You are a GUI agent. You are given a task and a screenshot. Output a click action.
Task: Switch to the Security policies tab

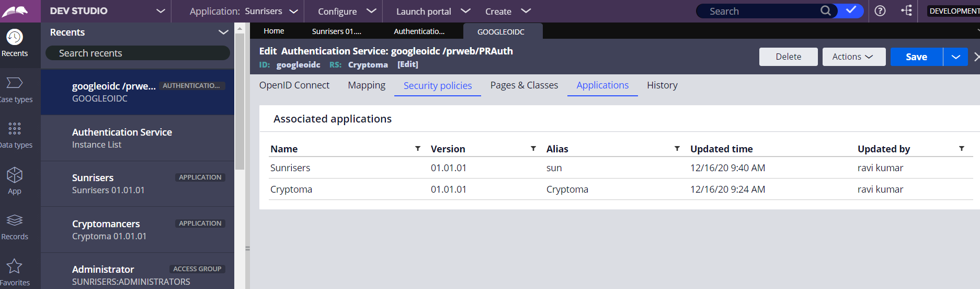[437, 86]
